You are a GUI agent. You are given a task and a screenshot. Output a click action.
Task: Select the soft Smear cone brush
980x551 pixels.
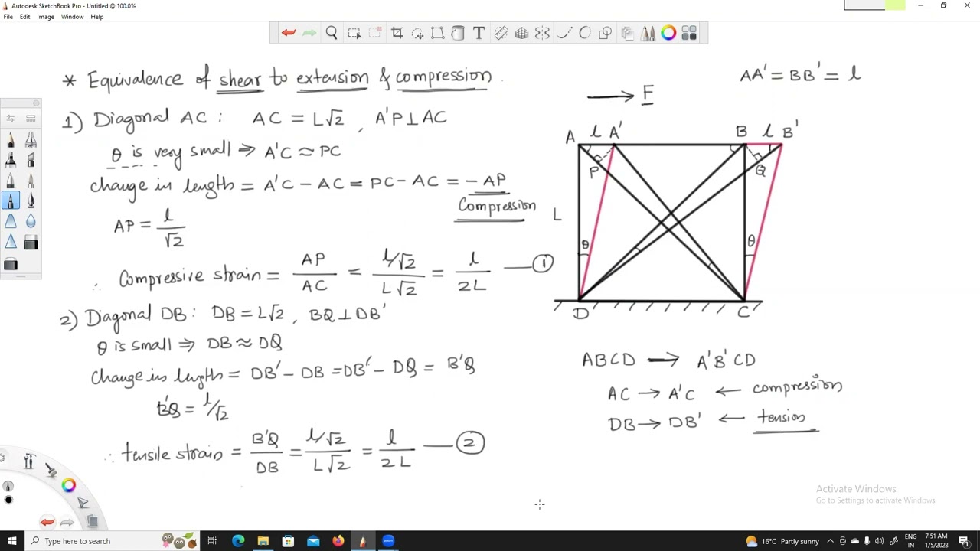(11, 222)
